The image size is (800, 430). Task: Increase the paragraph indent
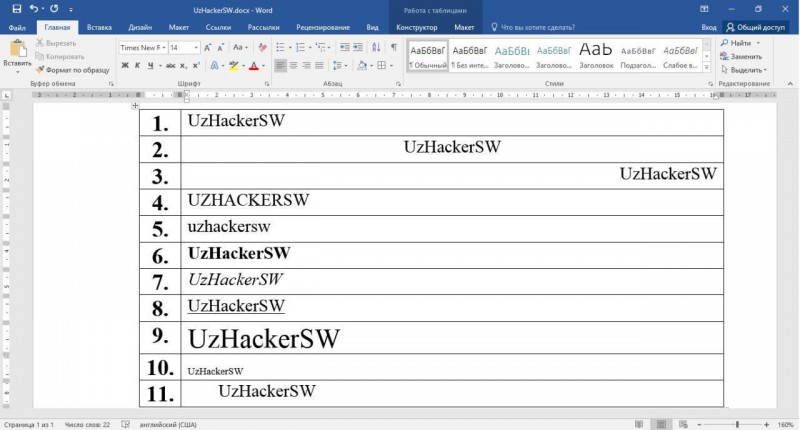tap(358, 47)
